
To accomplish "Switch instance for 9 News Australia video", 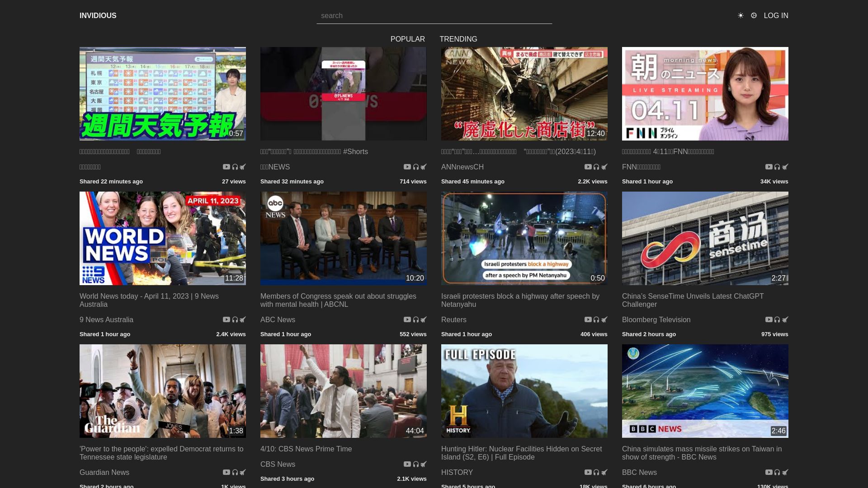I will (243, 319).
